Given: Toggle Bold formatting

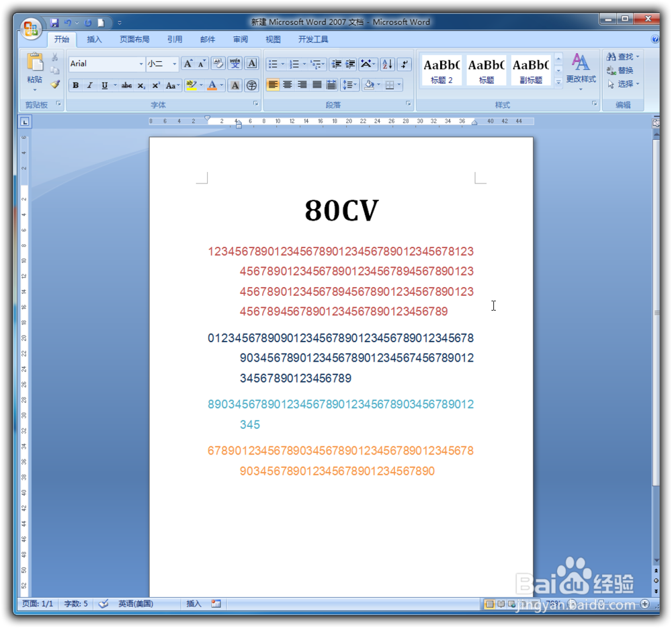Looking at the screenshot, I should point(75,85).
